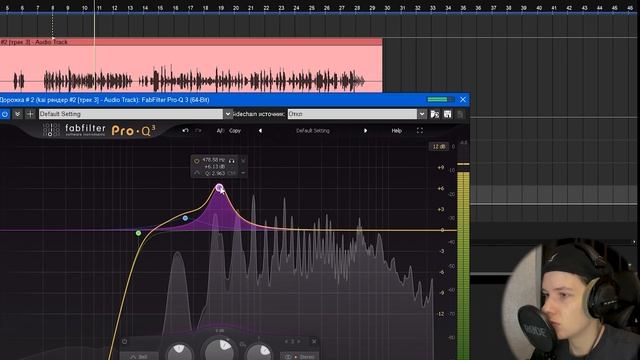Select the green EQ band node
The height and width of the screenshot is (360, 640).
tap(138, 233)
